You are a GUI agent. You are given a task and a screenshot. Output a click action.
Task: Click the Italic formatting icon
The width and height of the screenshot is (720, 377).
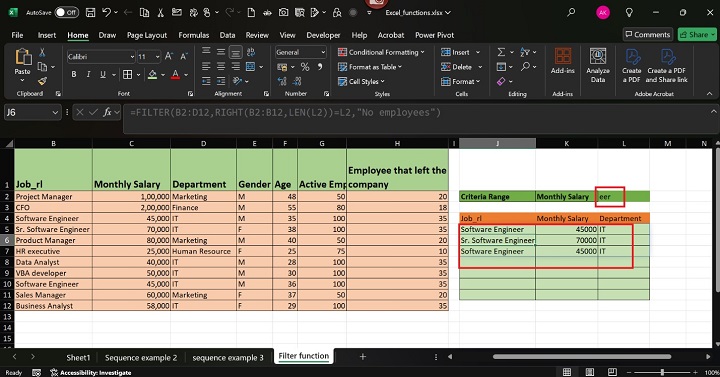pyautogui.click(x=88, y=74)
